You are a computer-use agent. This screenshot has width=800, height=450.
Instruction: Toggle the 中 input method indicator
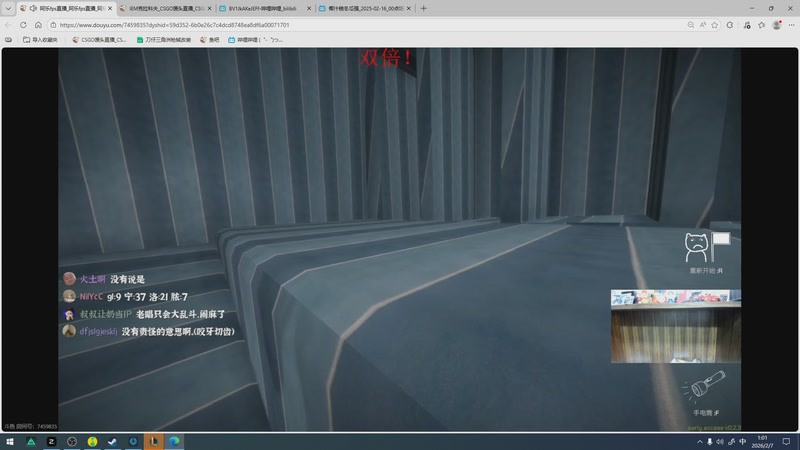(743, 442)
